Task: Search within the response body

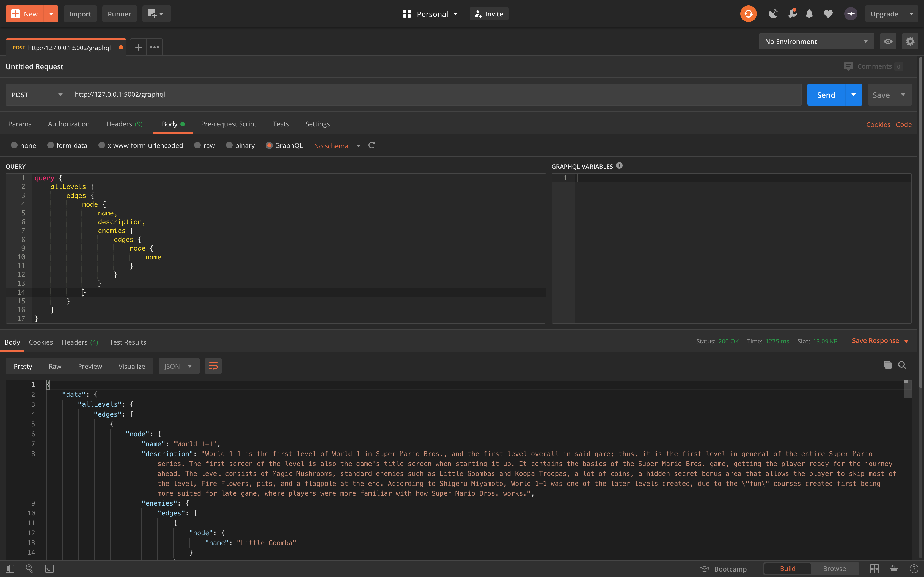Action: pos(902,365)
